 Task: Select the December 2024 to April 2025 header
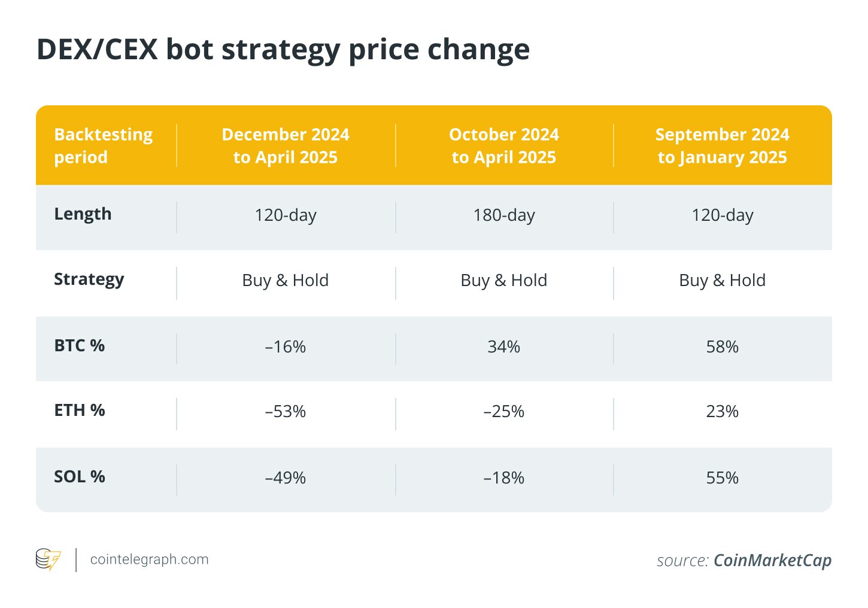coord(286,145)
